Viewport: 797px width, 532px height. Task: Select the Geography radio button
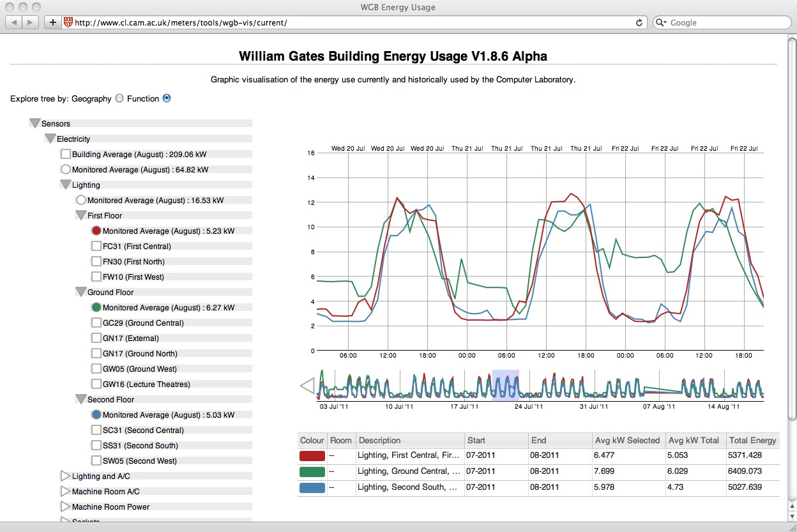point(119,98)
